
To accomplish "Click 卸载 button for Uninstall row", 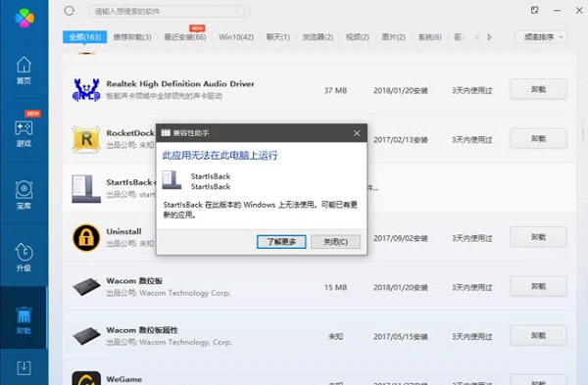I will point(538,237).
